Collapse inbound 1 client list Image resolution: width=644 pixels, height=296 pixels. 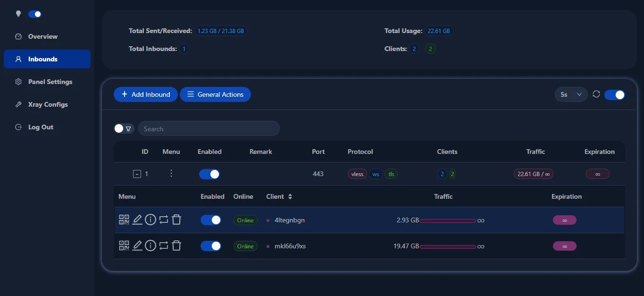[137, 174]
